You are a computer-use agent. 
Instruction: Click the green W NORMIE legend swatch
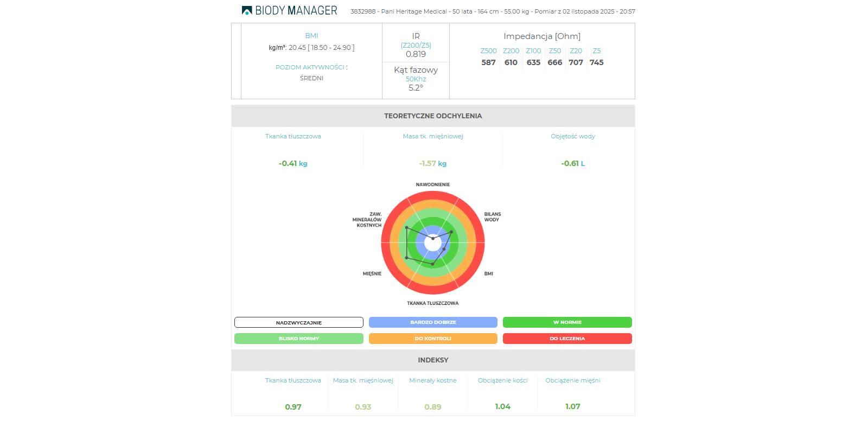(567, 322)
